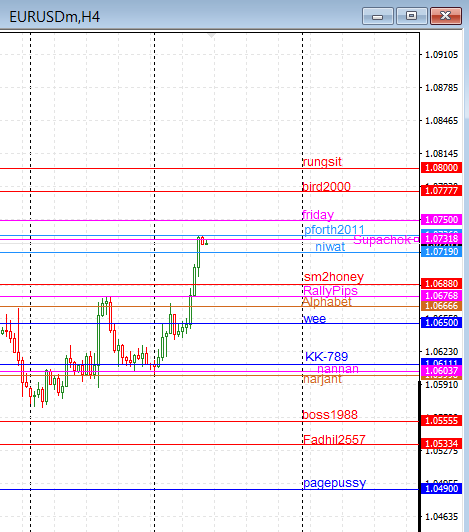Click the gray chart shift triangle marker
Image resolution: width=469 pixels, height=532 pixels.
(211, 36)
